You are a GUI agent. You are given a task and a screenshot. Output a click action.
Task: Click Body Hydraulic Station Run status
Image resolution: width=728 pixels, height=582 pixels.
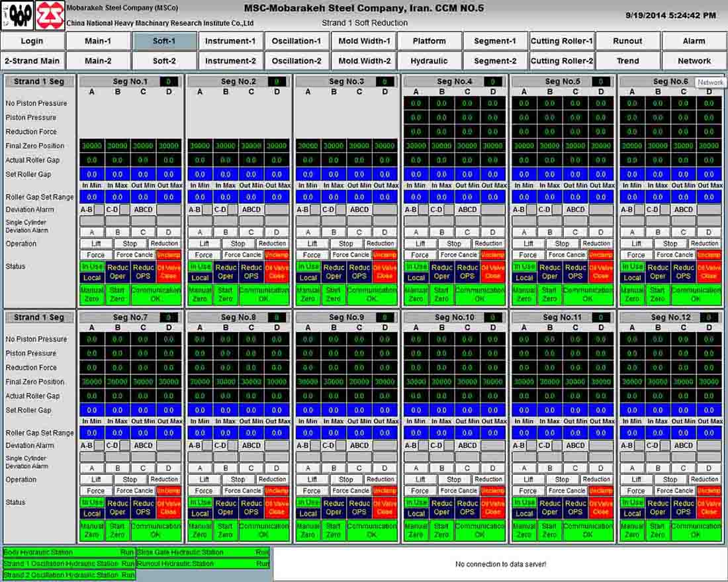[x=69, y=553]
